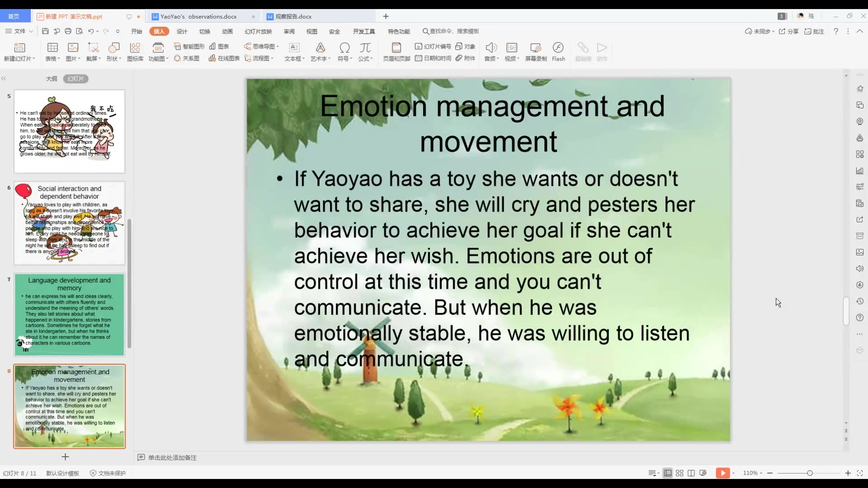Open the 文件 menu dropdown

[x=19, y=31]
